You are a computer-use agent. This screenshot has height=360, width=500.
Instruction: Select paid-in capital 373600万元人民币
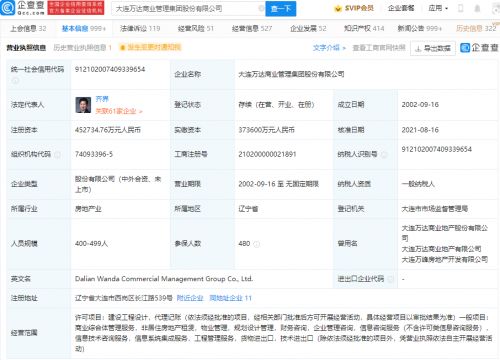tap(266, 130)
